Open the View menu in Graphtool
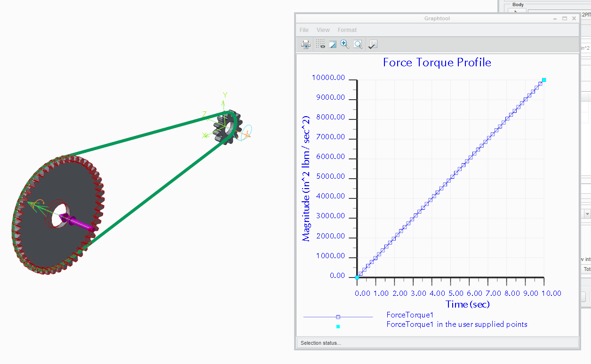 tap(323, 30)
